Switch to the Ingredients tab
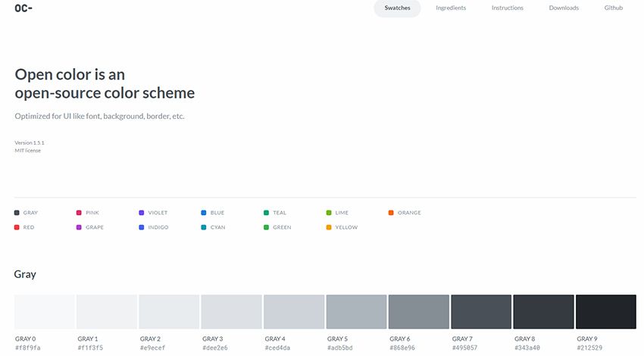Screen dimensions: 644x356 pos(451,8)
